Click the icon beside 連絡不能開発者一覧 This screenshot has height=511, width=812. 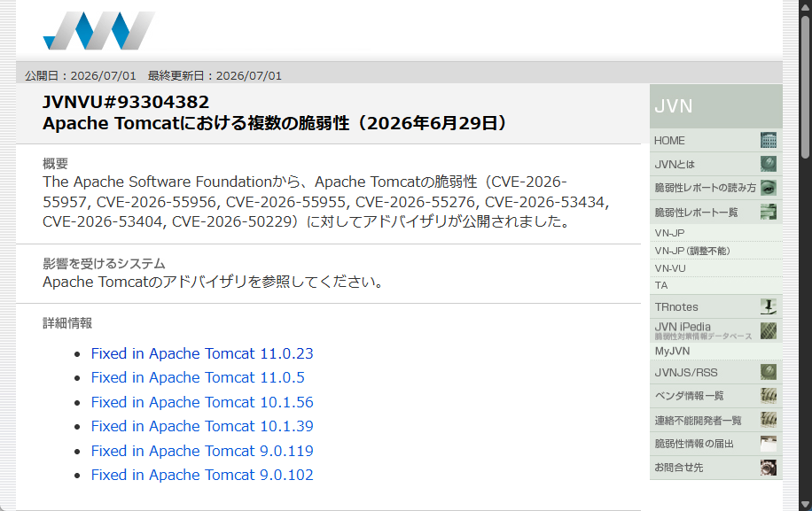pos(768,420)
